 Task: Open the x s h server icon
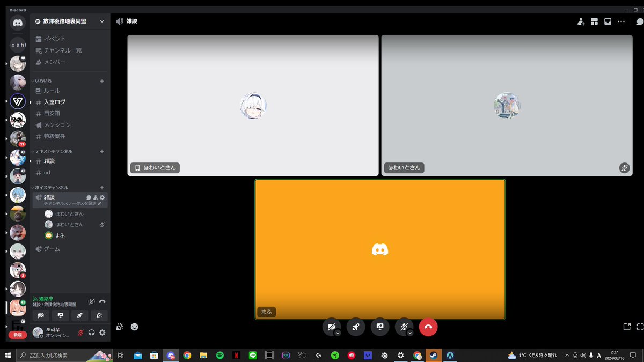pos(18,45)
